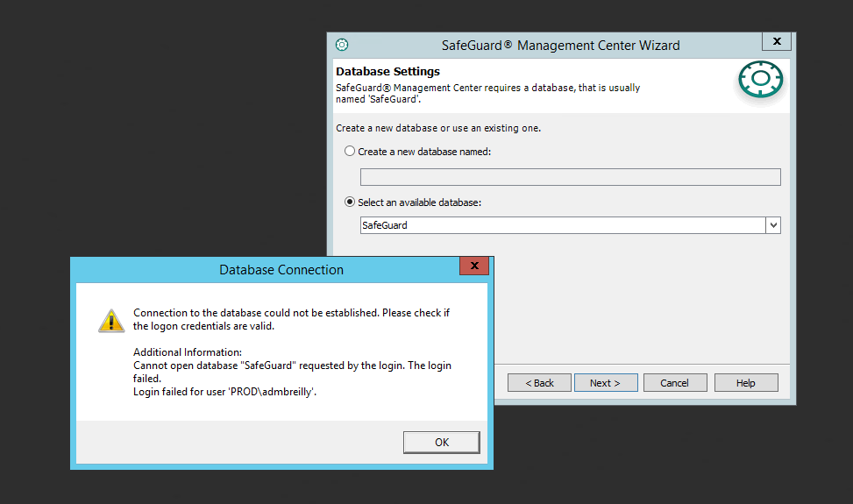Click the 'SafeGuard® Management Center Wizard' title text
The width and height of the screenshot is (853, 504).
560,45
